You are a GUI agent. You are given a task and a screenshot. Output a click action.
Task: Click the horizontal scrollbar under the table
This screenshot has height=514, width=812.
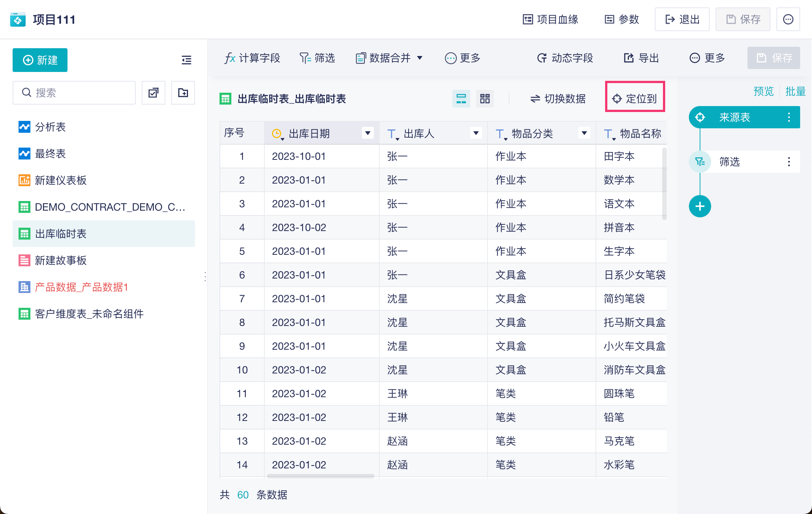[320, 476]
